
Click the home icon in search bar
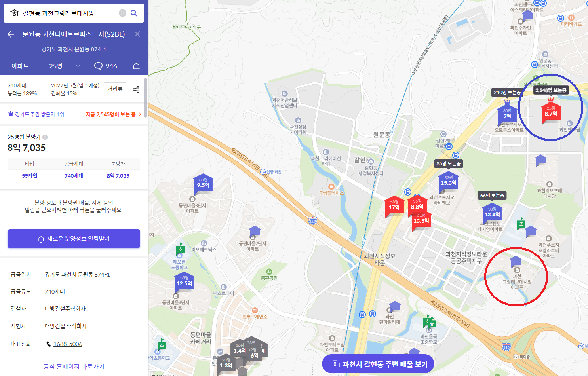14,13
